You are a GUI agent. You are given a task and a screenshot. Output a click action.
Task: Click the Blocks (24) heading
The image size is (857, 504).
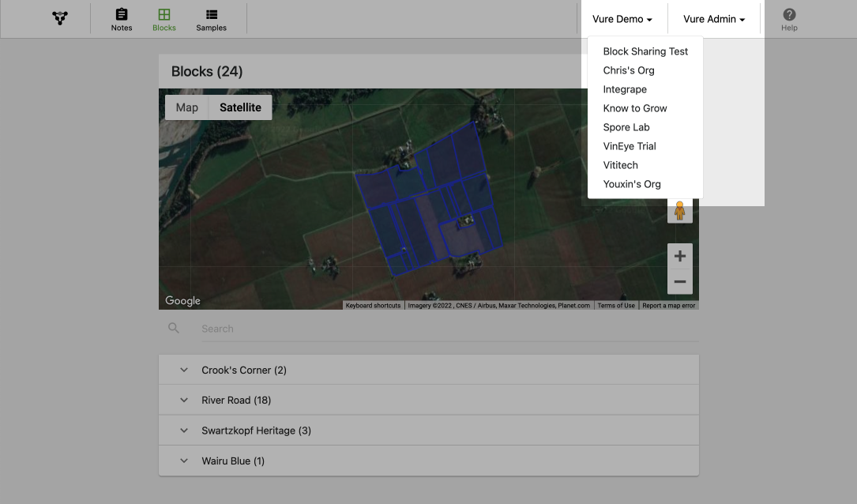pos(207,72)
